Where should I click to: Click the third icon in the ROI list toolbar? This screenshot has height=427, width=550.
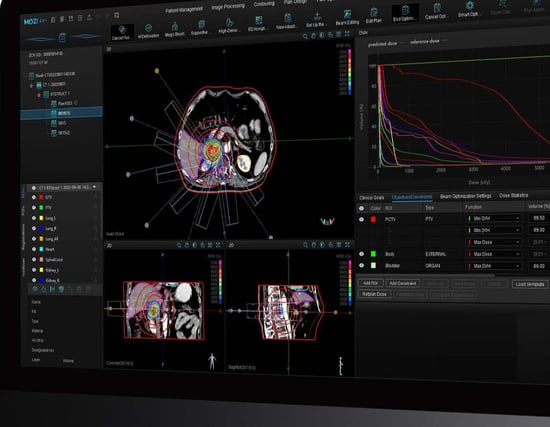[x=52, y=289]
